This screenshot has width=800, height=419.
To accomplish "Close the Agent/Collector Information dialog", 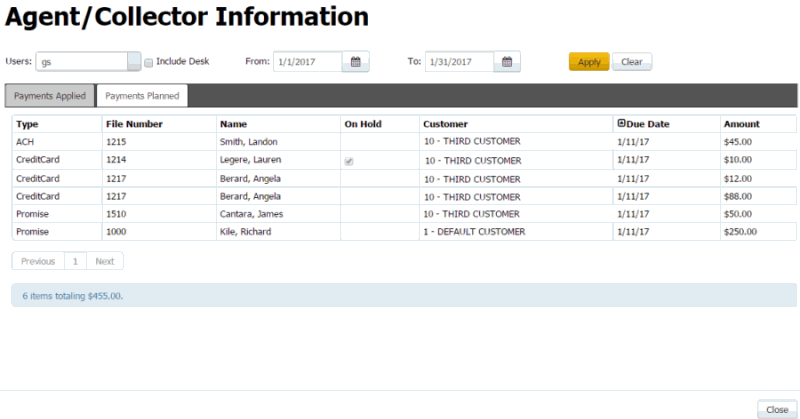I will pos(776,409).
